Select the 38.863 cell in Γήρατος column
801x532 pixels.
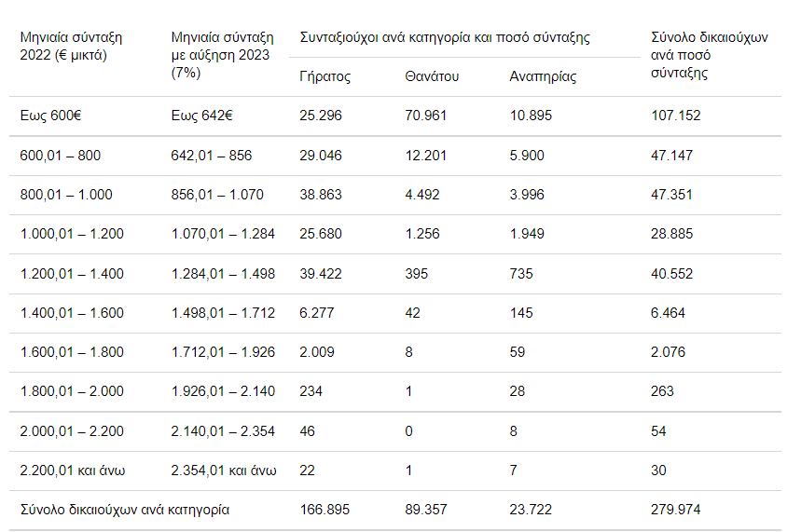click(x=322, y=195)
